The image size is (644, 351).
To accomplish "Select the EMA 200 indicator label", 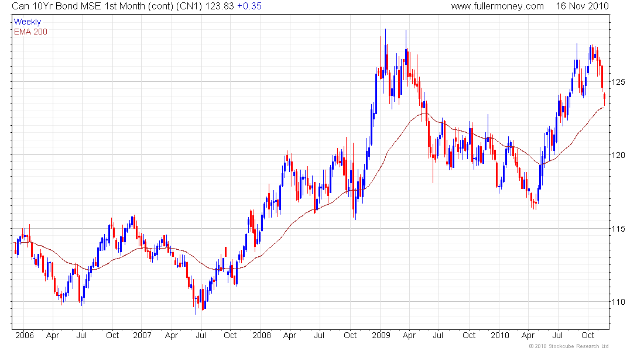I will (x=30, y=32).
